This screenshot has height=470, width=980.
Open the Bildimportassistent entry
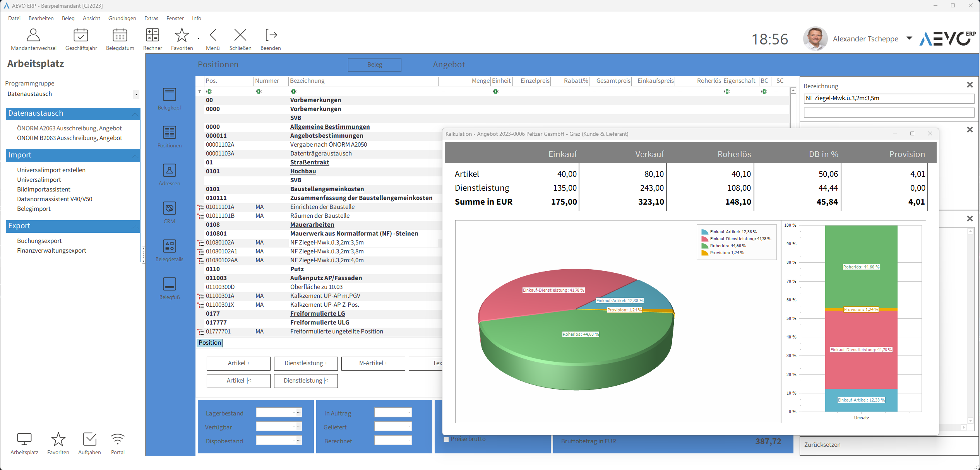[44, 190]
